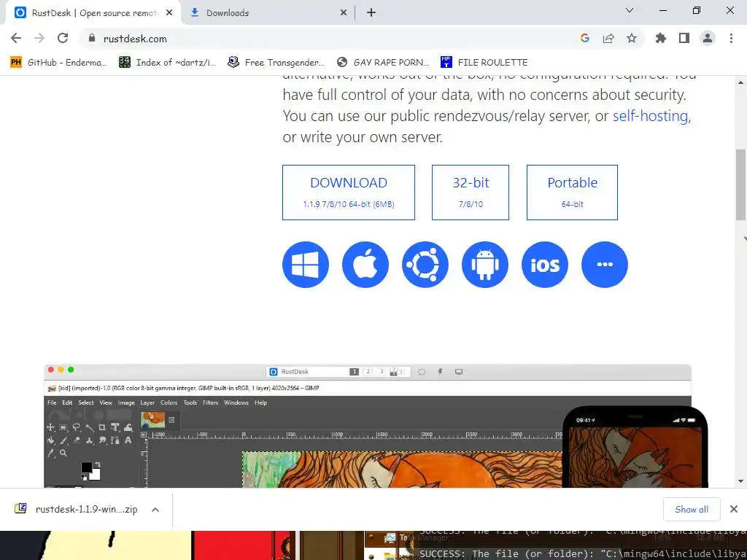
Task: Go forward with the browser arrow
Action: tap(39, 39)
